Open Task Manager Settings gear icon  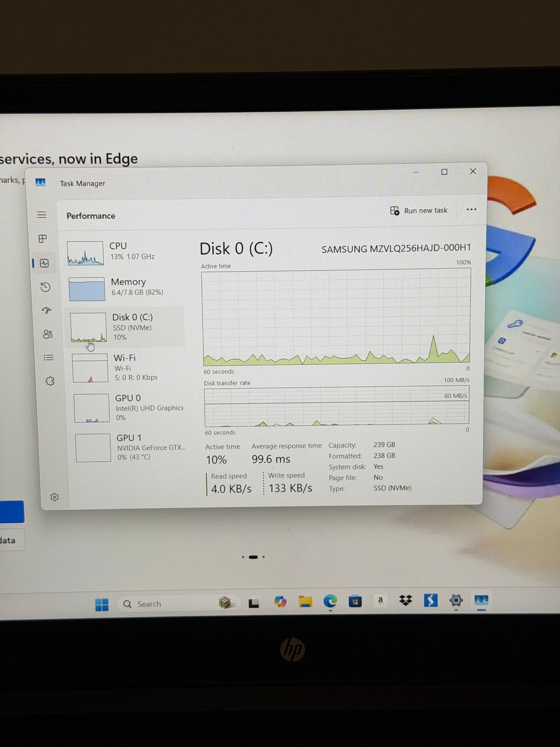(55, 497)
